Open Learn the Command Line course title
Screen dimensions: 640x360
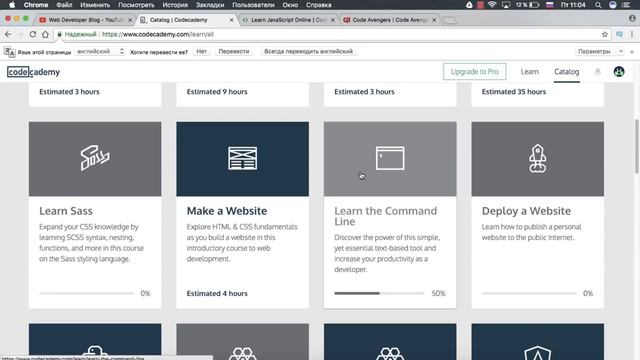point(386,216)
